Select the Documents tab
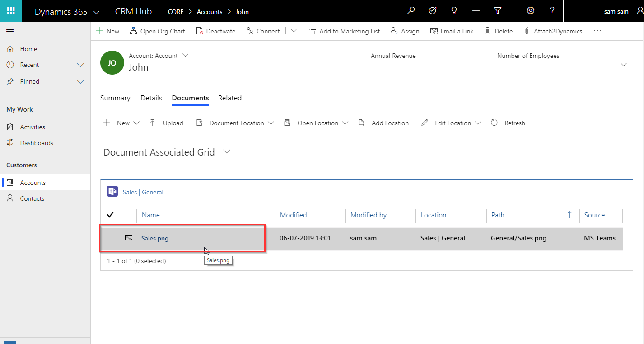 [x=190, y=98]
